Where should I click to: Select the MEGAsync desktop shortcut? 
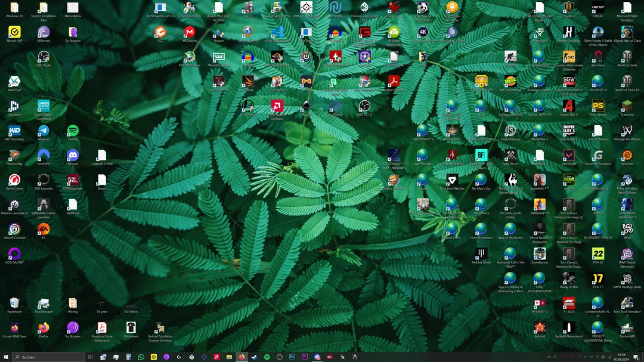click(190, 32)
